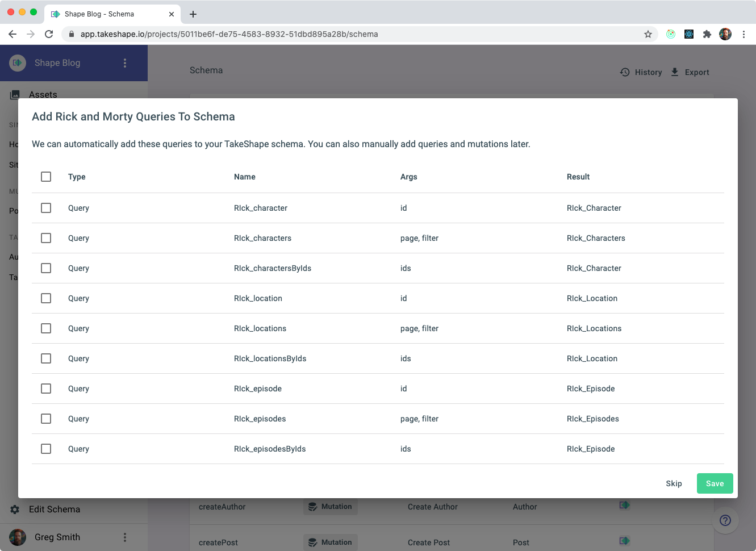Check the RIck_character query checkbox
Viewport: 756px width, 551px height.
[x=46, y=208]
